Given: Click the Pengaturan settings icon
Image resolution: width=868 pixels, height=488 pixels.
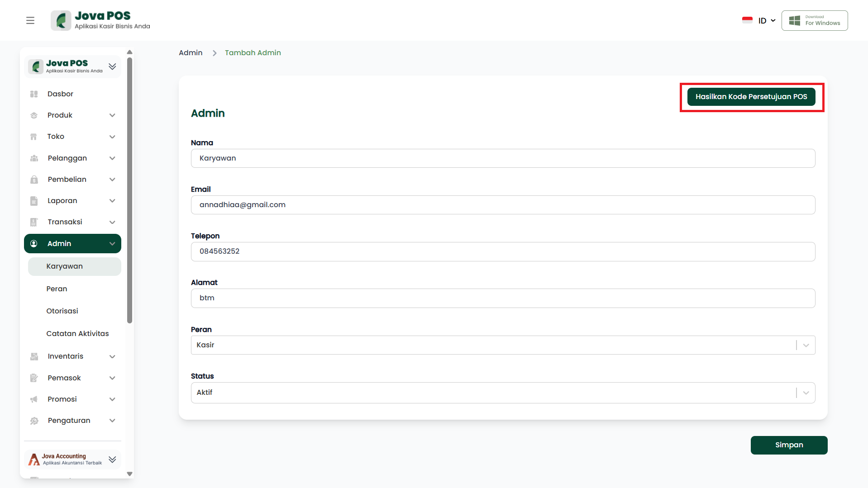Looking at the screenshot, I should point(34,421).
